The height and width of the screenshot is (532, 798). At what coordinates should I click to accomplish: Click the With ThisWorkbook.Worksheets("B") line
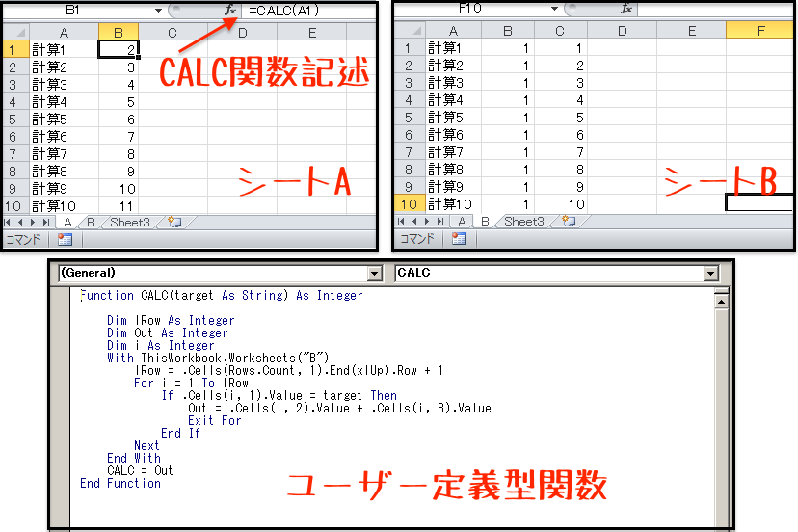click(x=218, y=358)
